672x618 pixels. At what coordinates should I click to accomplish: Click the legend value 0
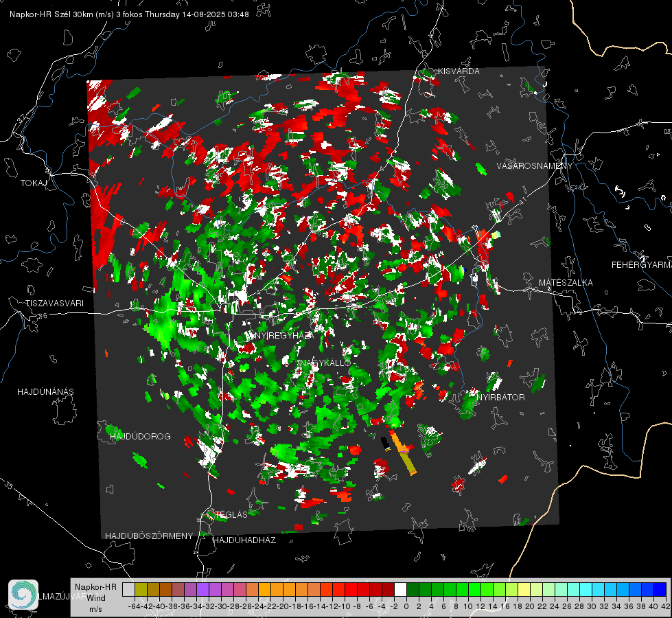click(x=406, y=606)
